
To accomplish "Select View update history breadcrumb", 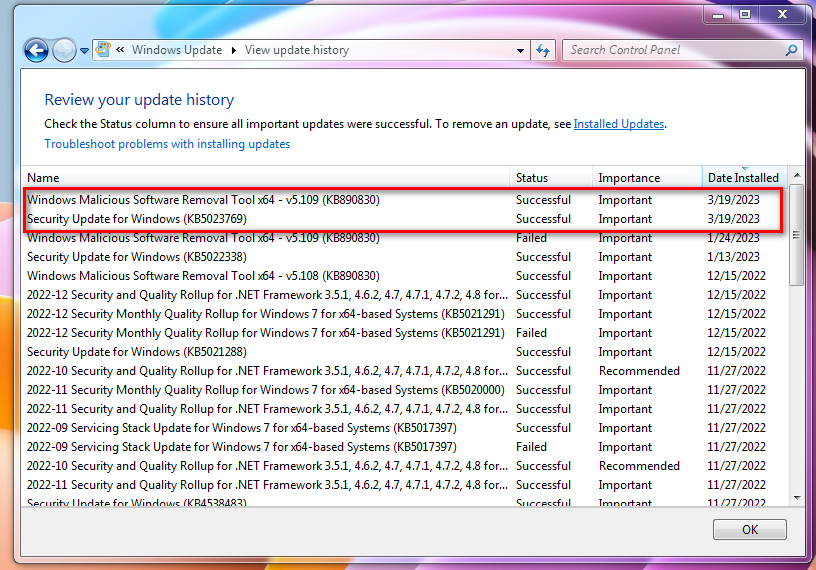I will (297, 50).
